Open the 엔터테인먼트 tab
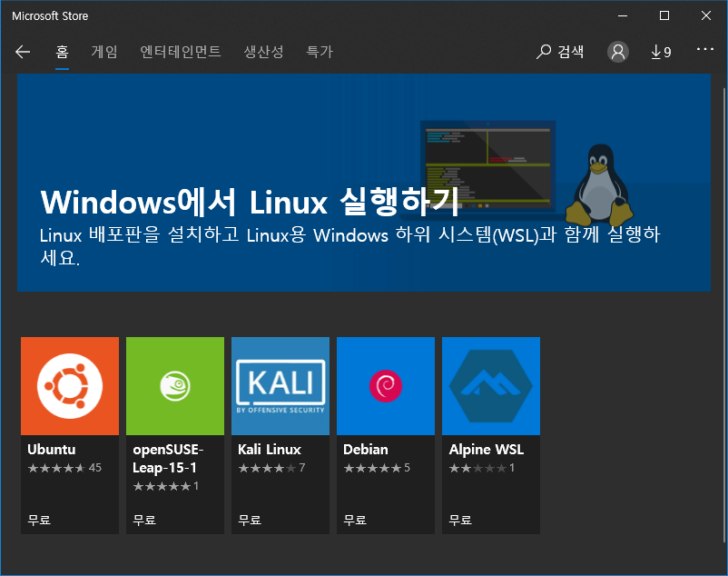Image resolution: width=728 pixels, height=576 pixels. pos(181,52)
